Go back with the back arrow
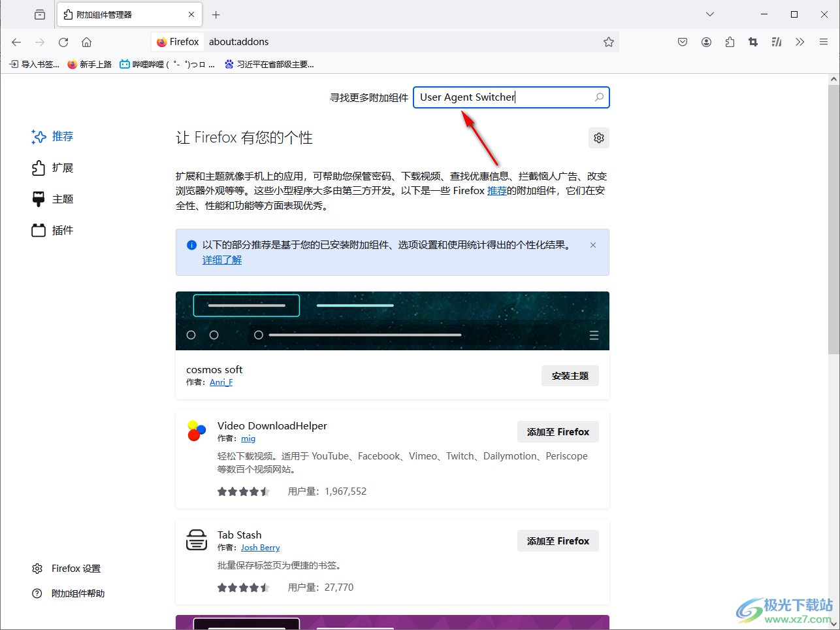This screenshot has width=840, height=630. coord(16,42)
